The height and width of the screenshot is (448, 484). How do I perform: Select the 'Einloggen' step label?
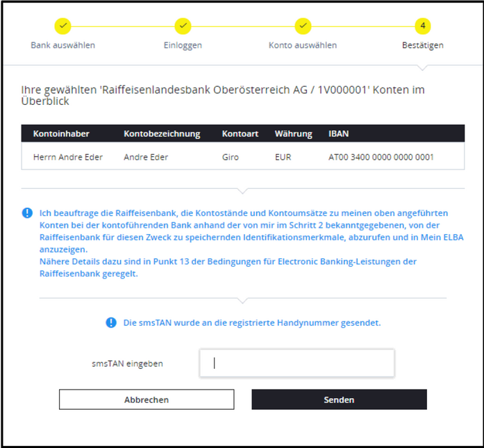click(183, 45)
